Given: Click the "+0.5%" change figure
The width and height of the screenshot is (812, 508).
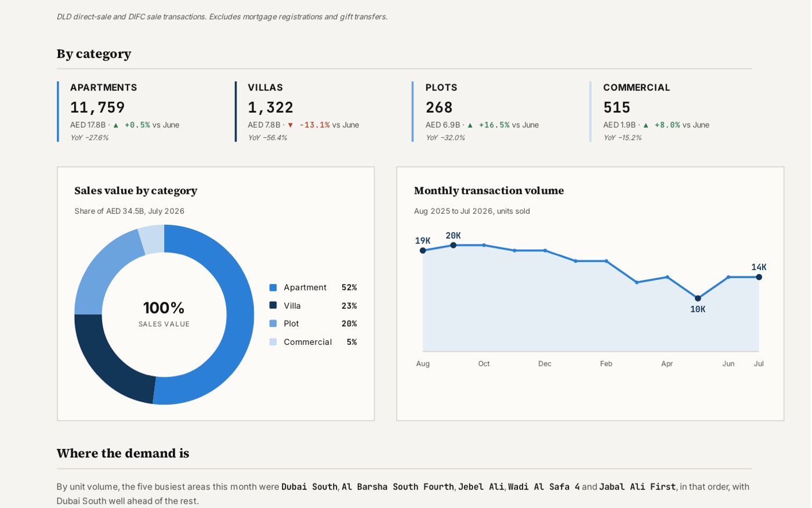Looking at the screenshot, I should 137,125.
